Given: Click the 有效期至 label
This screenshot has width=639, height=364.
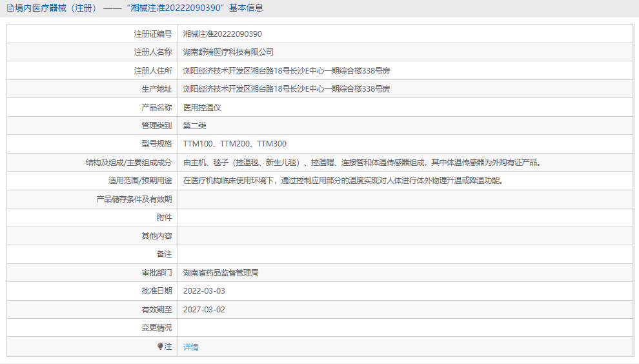Looking at the screenshot, I should point(156,309).
